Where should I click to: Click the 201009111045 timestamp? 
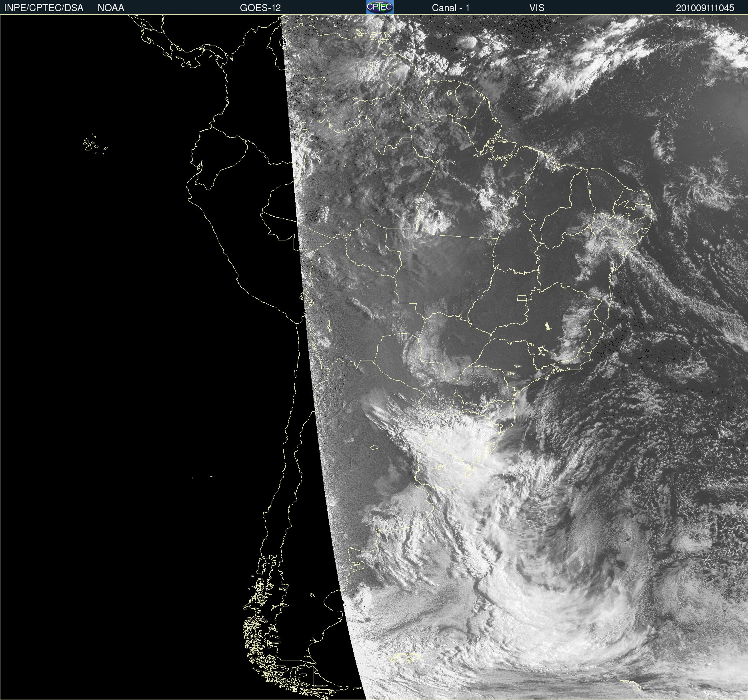pos(705,8)
